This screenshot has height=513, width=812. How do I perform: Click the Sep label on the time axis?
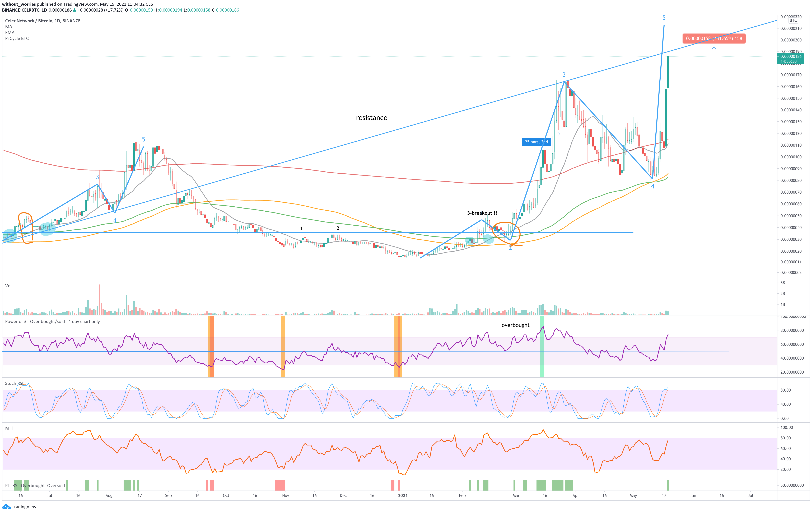[x=168, y=496]
